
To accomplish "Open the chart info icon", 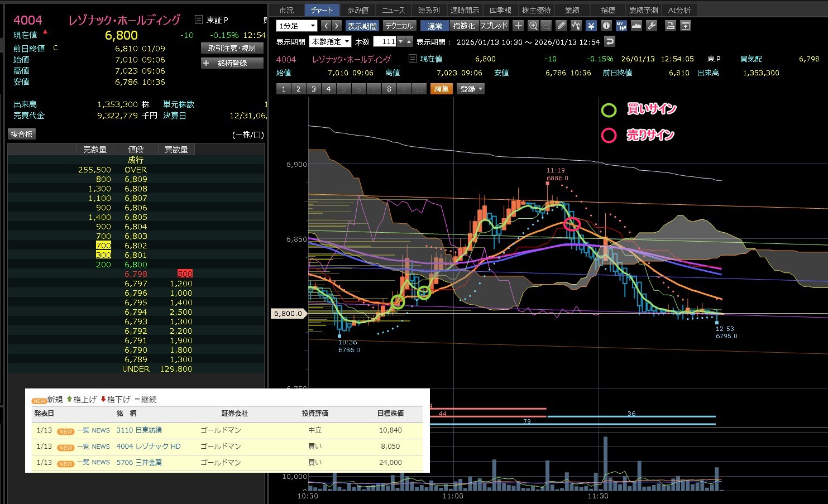I will point(606,26).
